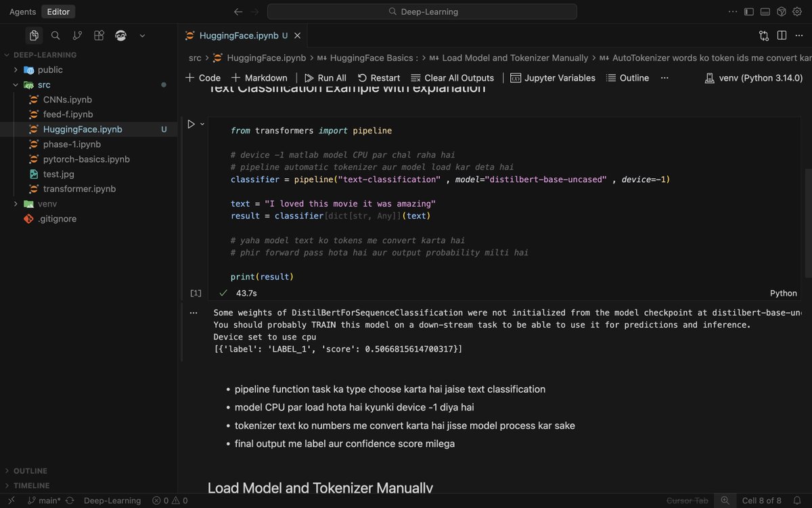The height and width of the screenshot is (508, 812).
Task: Synchronize changes icon in status bar
Action: 70,501
